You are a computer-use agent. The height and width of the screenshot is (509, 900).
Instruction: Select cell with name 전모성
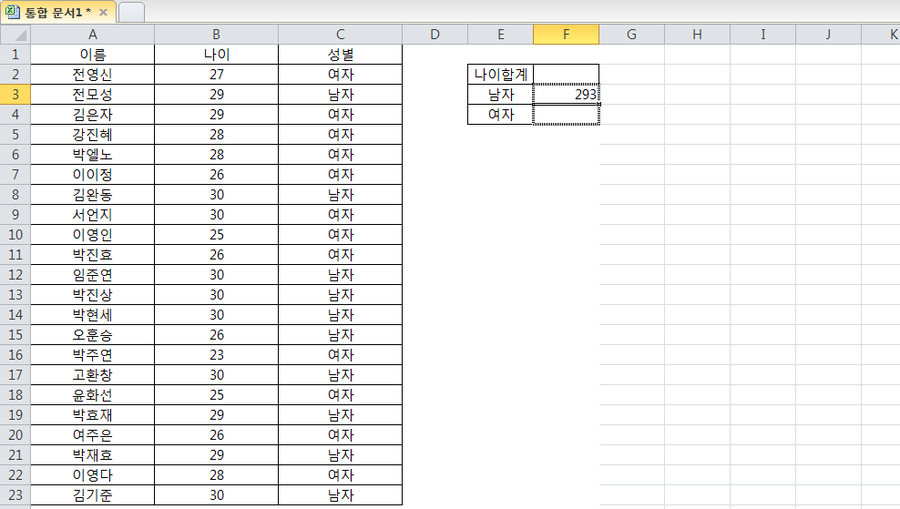92,95
